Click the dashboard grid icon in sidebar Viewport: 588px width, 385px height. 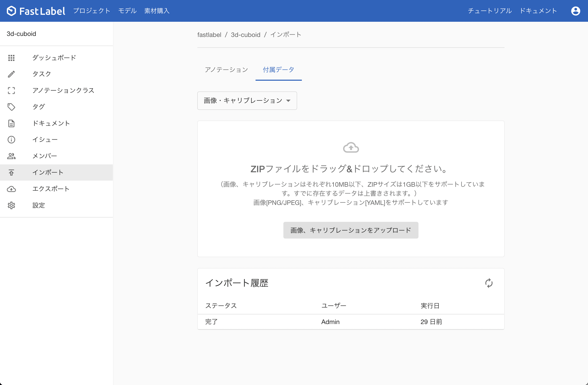pos(11,58)
